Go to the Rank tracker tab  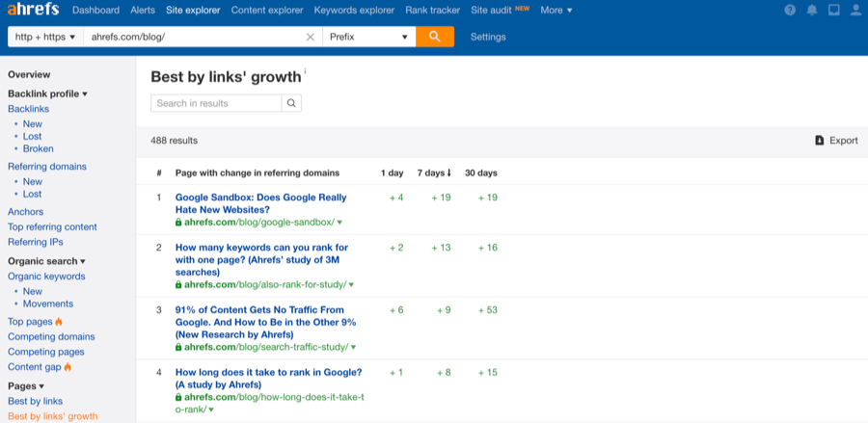click(433, 10)
